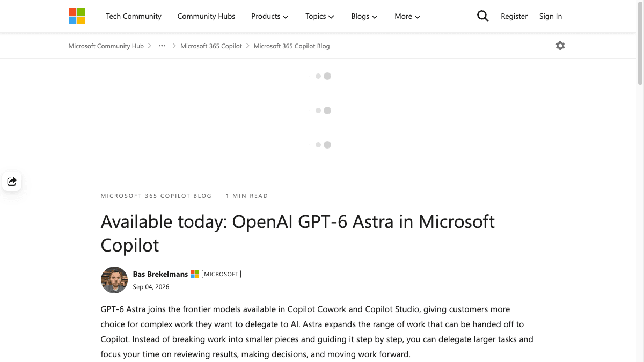The height and width of the screenshot is (362, 644).
Task: Click the article title about GPT-6 Astra
Action: (298, 233)
